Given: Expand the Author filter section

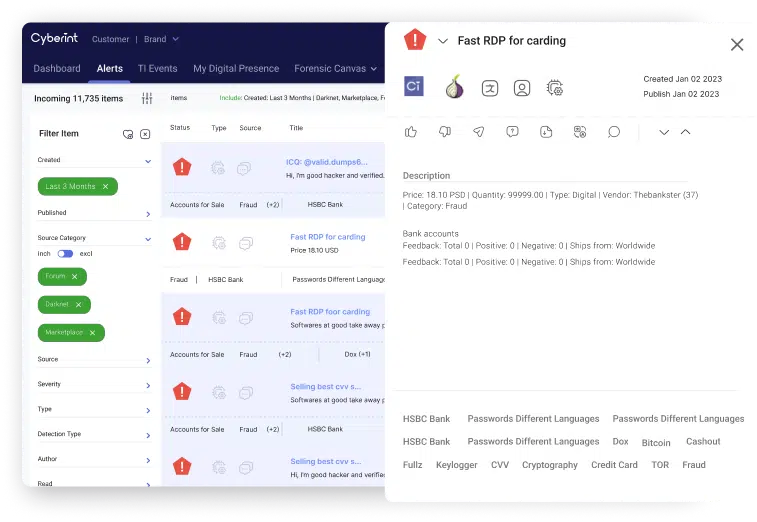Looking at the screenshot, I should click(x=148, y=460).
